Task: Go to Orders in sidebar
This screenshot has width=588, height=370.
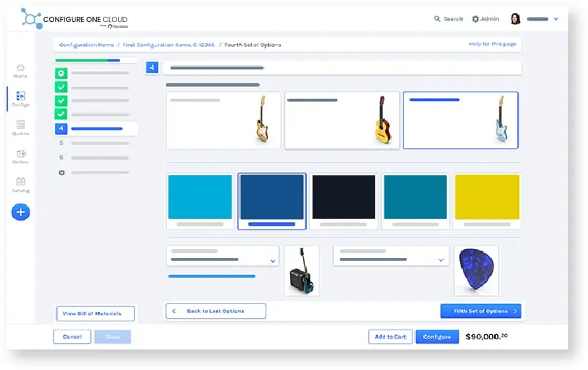Action: pos(21,157)
